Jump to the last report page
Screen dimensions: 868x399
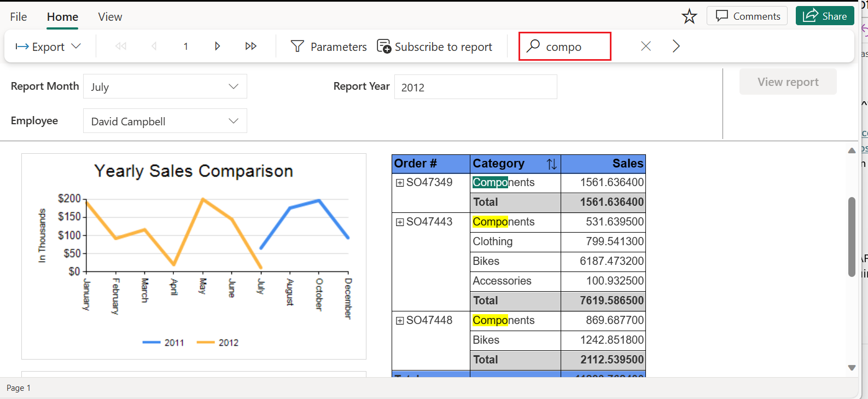point(251,47)
